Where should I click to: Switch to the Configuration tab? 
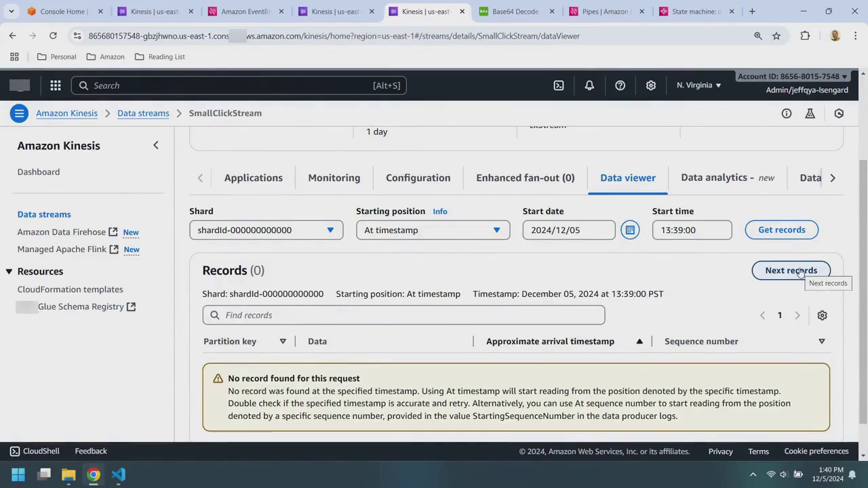(418, 178)
